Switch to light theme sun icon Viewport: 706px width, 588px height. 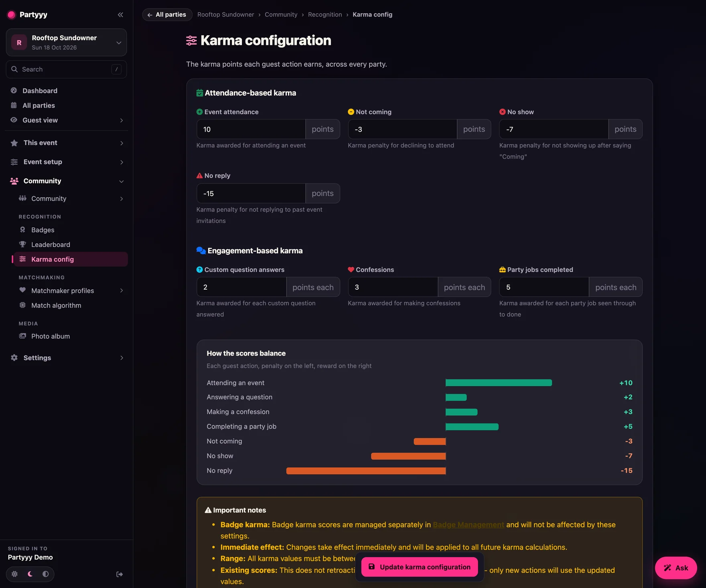14,574
